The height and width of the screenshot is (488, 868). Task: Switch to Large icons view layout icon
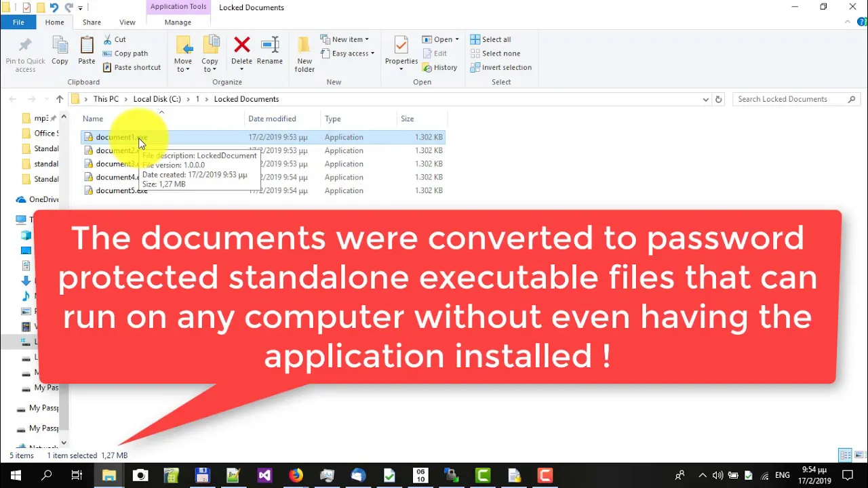859,455
